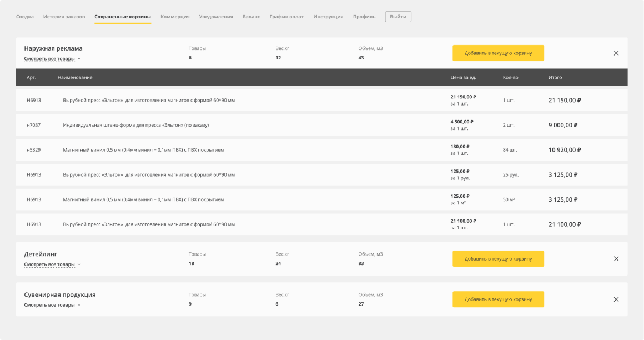
Task: Go to Уведомления tab
Action: pyautogui.click(x=216, y=17)
